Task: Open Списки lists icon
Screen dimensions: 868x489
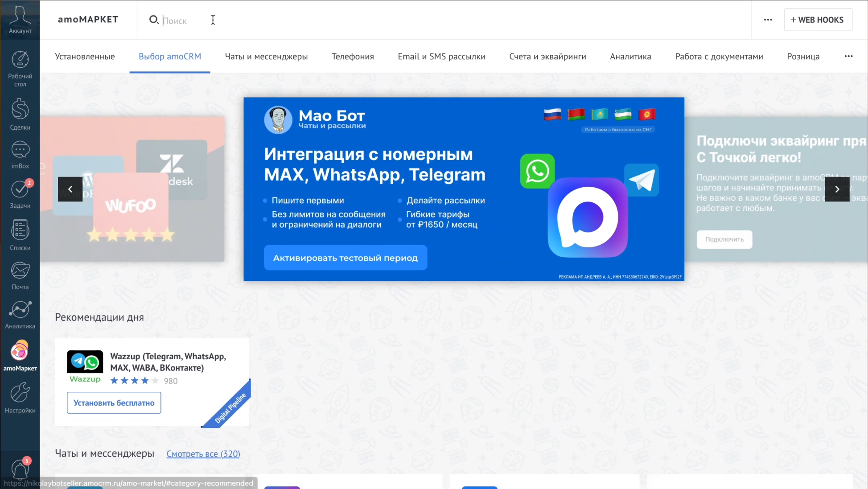Action: [x=20, y=234]
